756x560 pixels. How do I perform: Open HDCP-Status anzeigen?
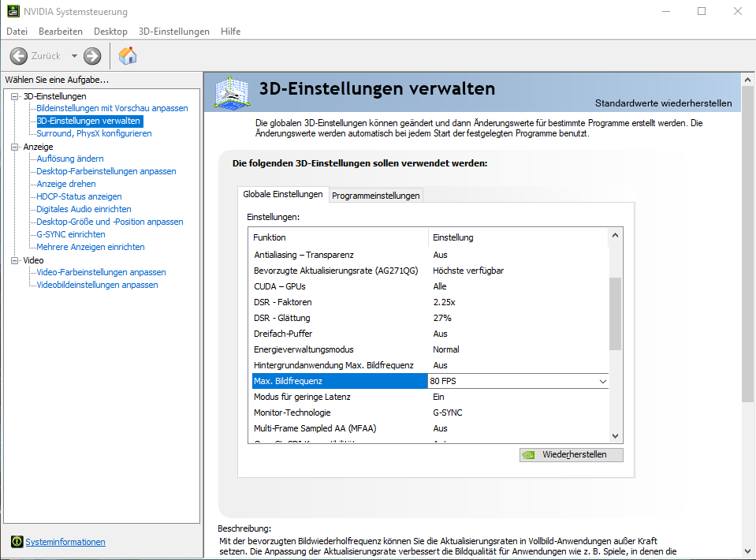coord(79,196)
